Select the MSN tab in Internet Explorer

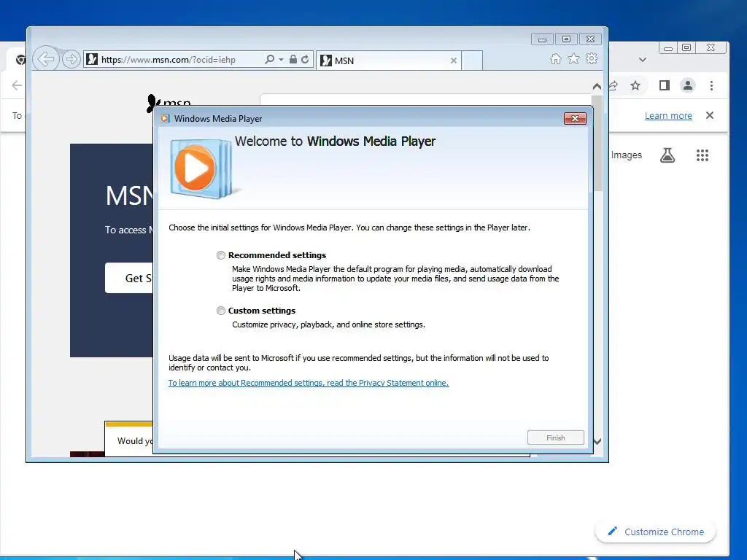tap(388, 61)
